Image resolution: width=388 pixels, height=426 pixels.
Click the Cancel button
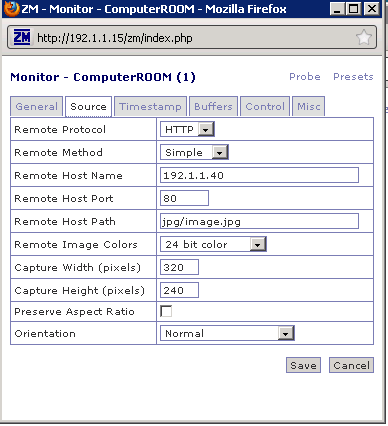tap(351, 365)
